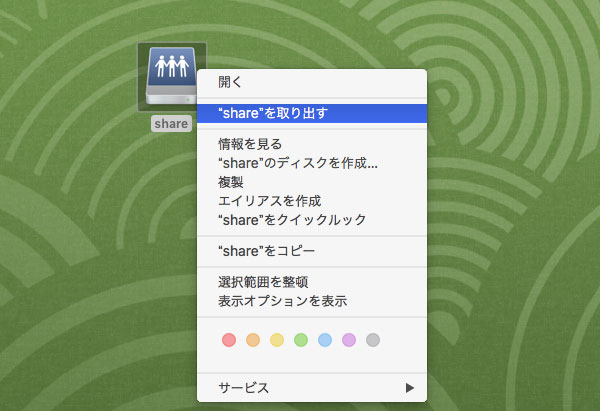Image resolution: width=600 pixels, height=411 pixels.
Task: Choose "share"をクイックルック menu item
Action: 292,220
